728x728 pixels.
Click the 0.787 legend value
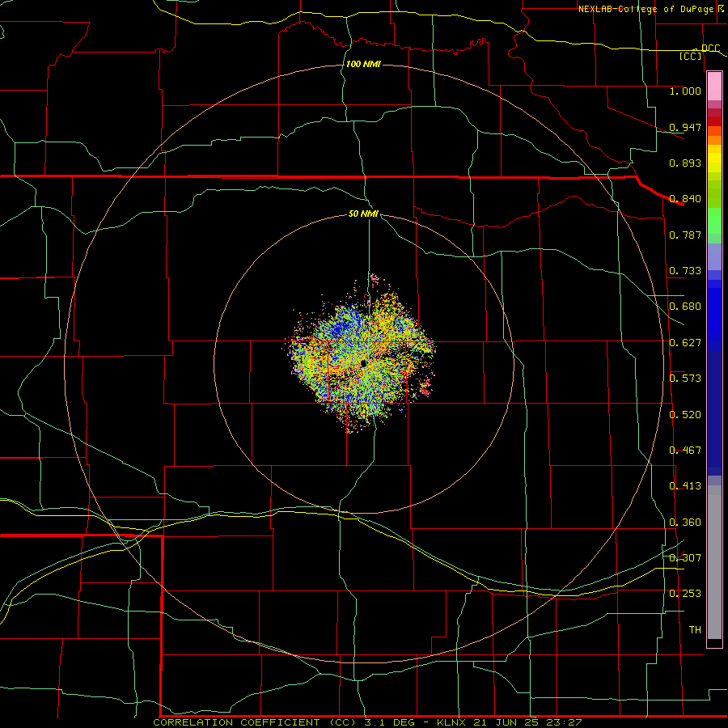pos(685,235)
